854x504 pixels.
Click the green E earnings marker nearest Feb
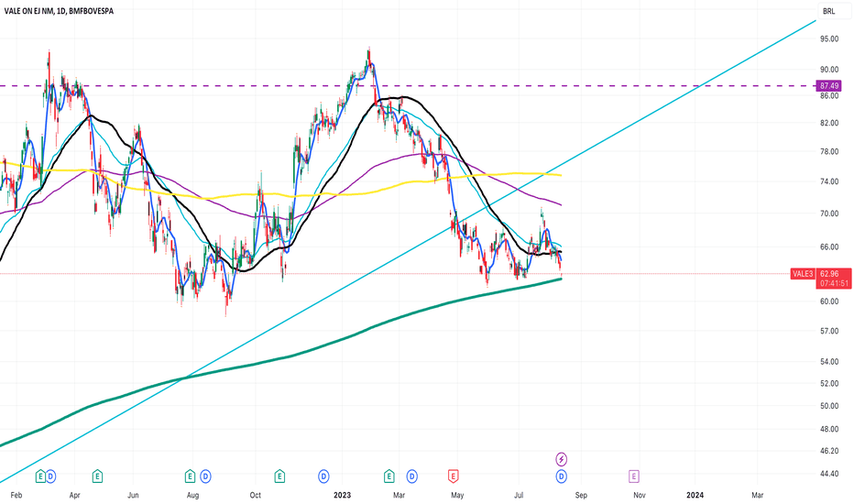click(x=40, y=477)
